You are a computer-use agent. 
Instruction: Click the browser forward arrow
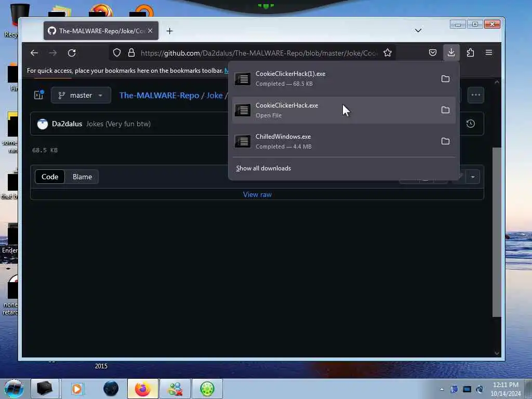[53, 53]
